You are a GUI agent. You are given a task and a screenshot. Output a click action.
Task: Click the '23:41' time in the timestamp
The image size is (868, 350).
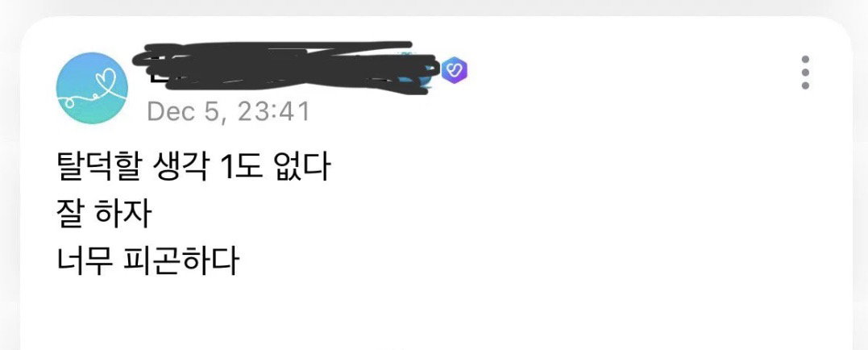[273, 111]
